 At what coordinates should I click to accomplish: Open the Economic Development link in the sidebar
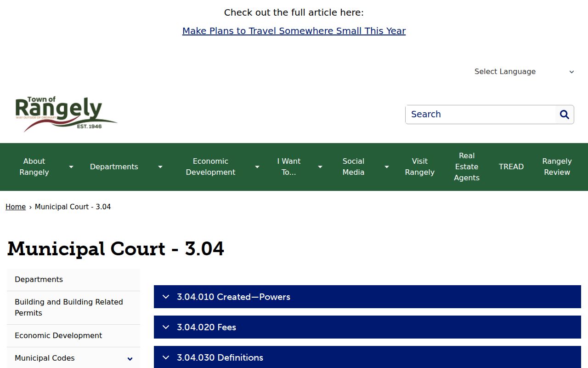click(73, 336)
